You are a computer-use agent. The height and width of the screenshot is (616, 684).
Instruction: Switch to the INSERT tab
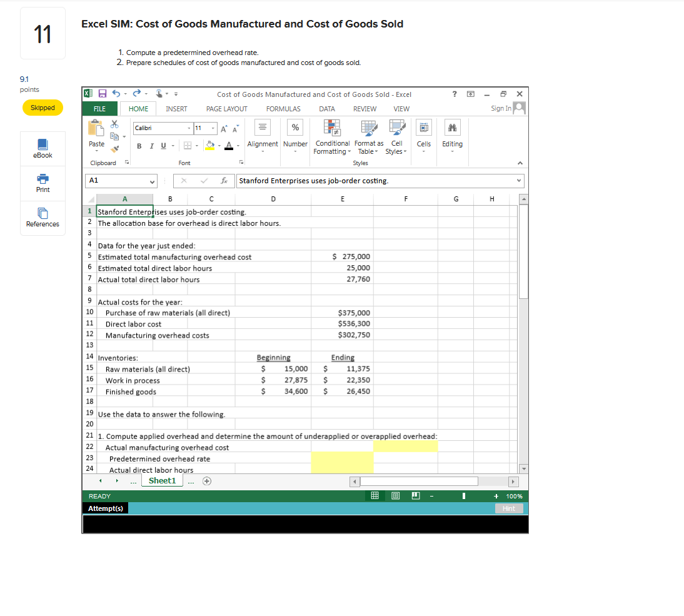[176, 109]
